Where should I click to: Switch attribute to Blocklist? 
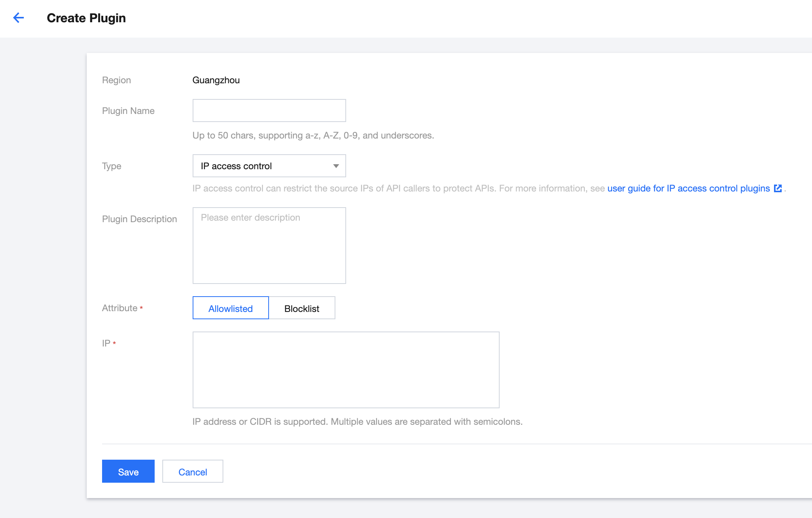tap(302, 308)
